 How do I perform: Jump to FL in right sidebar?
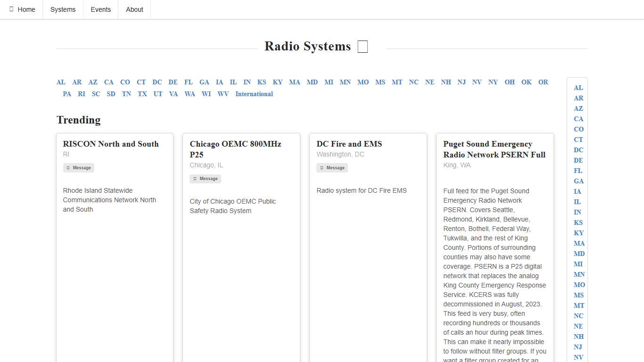pyautogui.click(x=578, y=171)
